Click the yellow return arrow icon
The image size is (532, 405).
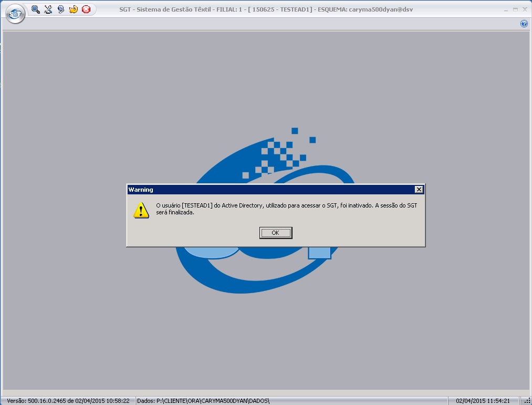pyautogui.click(x=74, y=9)
